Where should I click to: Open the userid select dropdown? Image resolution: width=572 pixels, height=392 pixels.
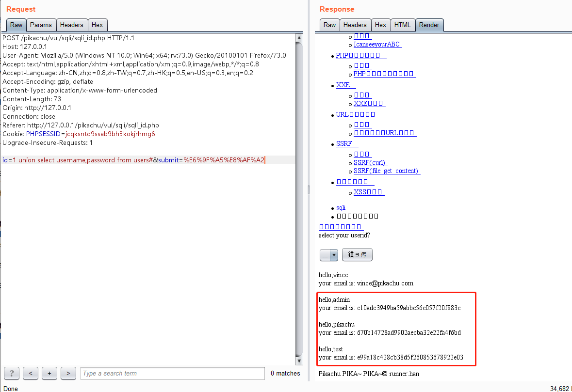[x=328, y=255]
